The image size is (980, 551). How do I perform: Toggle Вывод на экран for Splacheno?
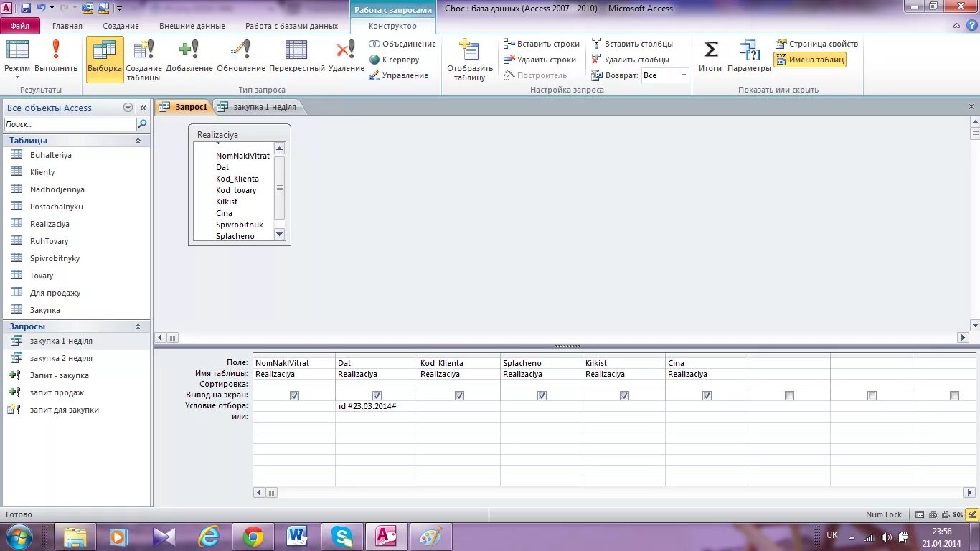point(542,395)
